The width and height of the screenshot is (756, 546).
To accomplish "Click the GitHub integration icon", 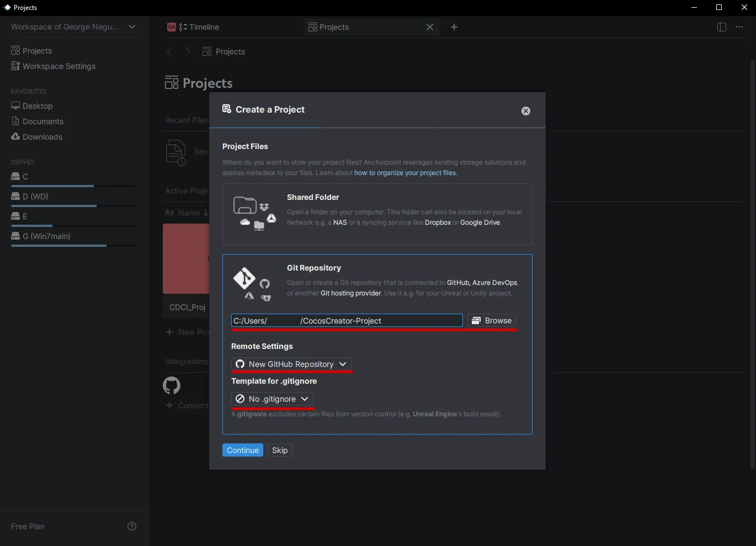I will pyautogui.click(x=172, y=385).
